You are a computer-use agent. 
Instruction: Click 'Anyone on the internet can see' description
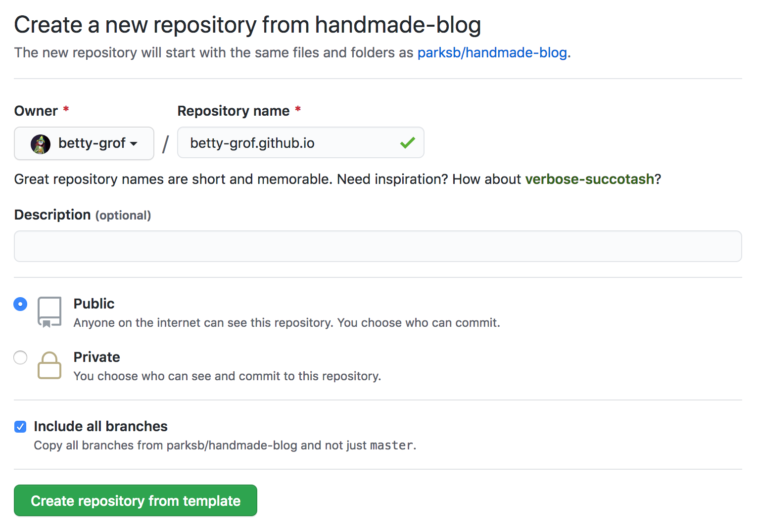(x=287, y=323)
